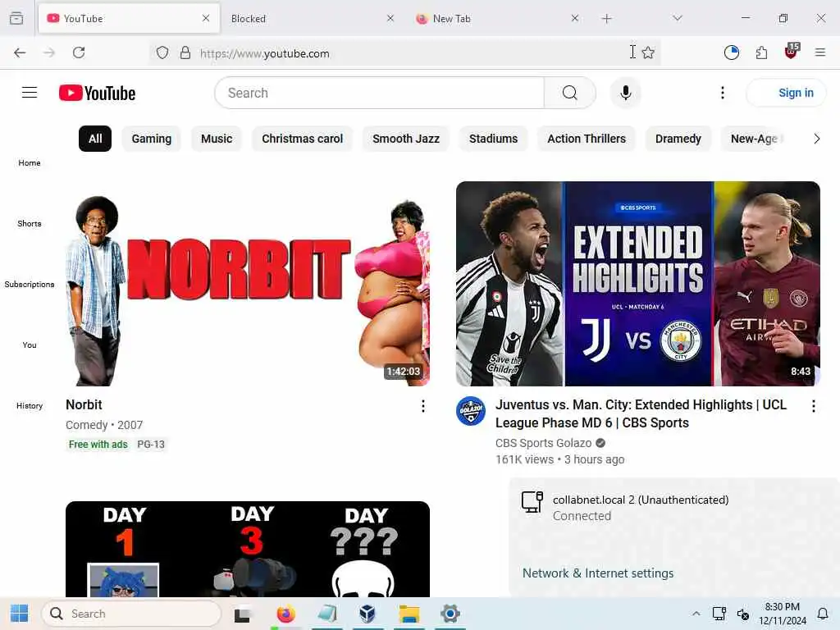Click the network tray icon
Screen dimensions: 840x630
pos(719,614)
